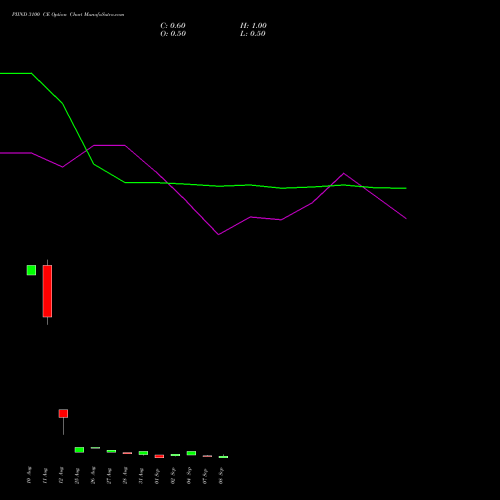Click the close value C: 0.60
This screenshot has width=500, height=500.
173,26
